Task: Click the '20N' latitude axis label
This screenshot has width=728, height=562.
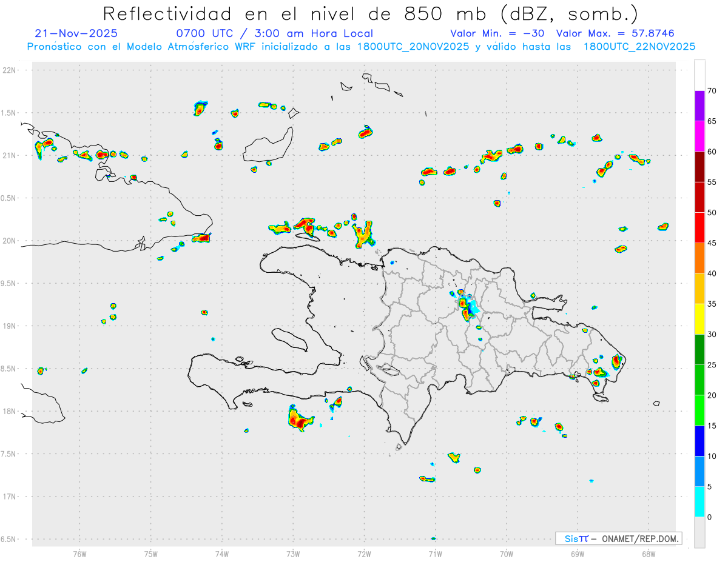Action: [x=10, y=241]
